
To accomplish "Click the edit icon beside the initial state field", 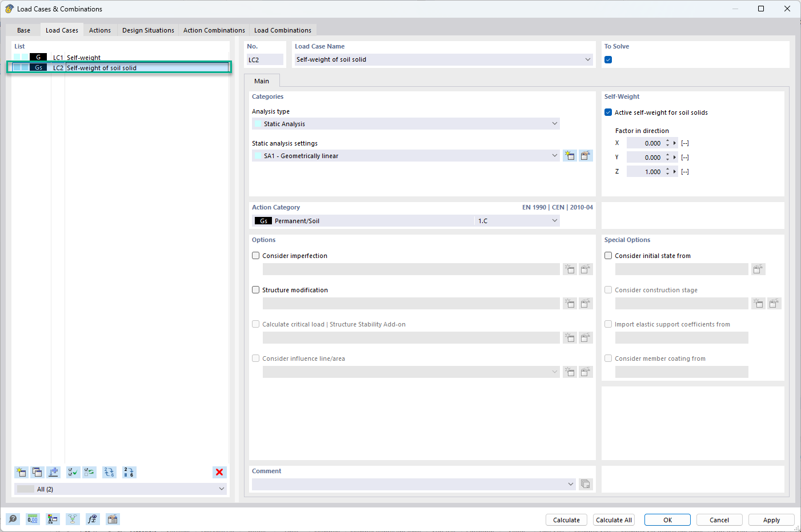I will 758,269.
